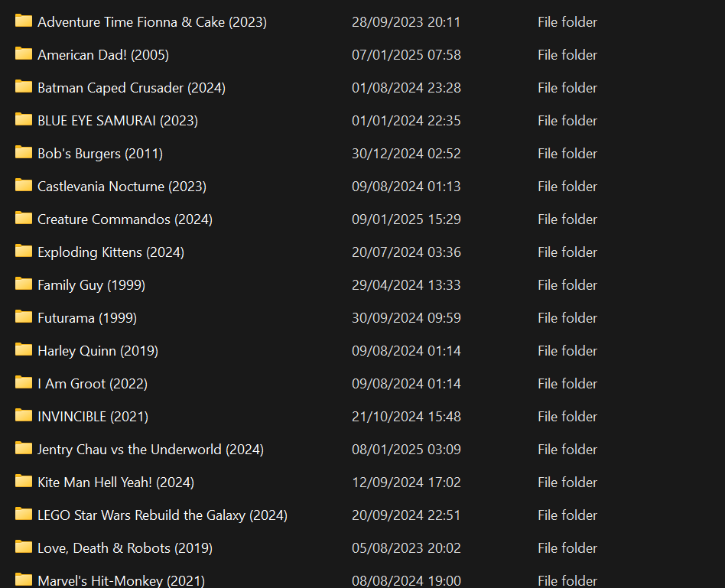Click the Batman Caped Crusader folder icon
This screenshot has width=725, height=588.
(23, 86)
